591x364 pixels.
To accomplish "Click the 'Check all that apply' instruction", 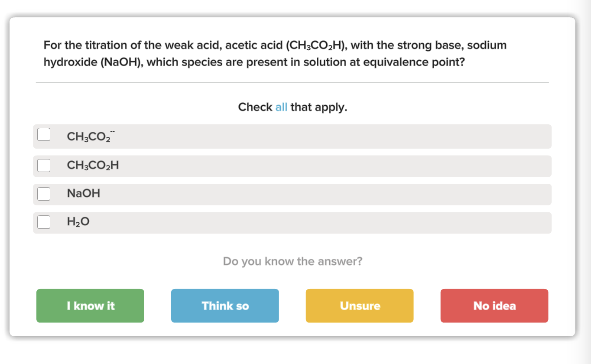I will 292,107.
